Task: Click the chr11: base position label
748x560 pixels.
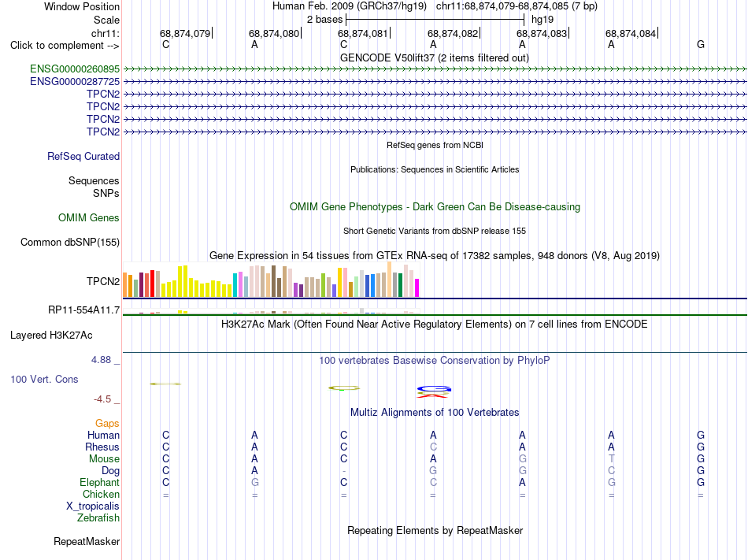Action: (105, 33)
